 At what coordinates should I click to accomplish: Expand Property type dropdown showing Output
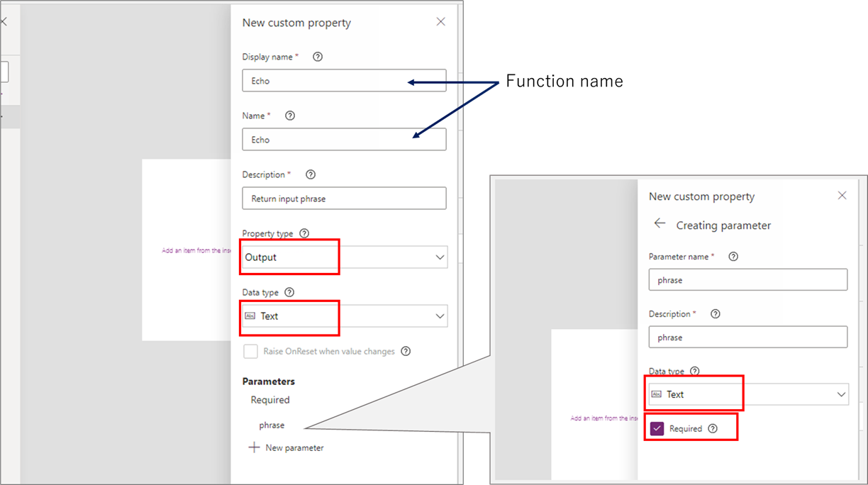pos(345,257)
